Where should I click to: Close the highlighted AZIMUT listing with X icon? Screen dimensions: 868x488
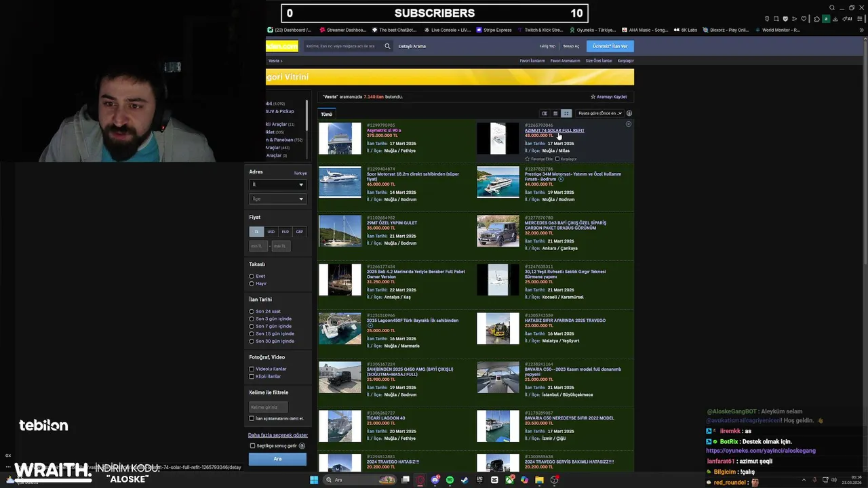628,124
